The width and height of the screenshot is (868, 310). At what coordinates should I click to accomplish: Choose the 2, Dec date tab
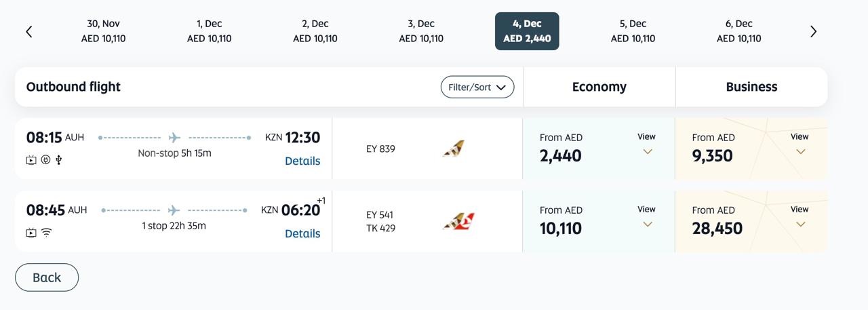[315, 31]
